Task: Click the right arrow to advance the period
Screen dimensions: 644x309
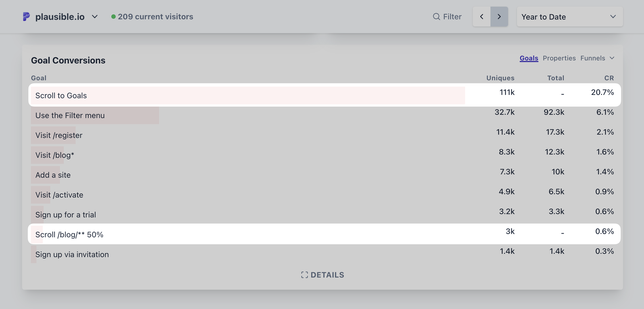Action: [x=499, y=16]
